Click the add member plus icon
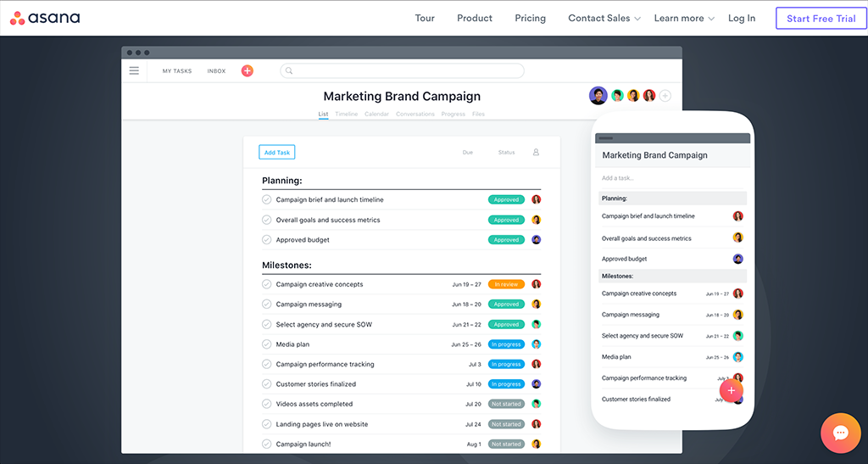This screenshot has height=464, width=868. [665, 96]
